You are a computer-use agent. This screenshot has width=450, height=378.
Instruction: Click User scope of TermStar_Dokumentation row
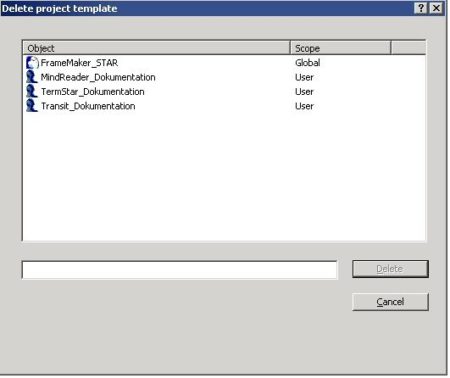click(x=304, y=92)
